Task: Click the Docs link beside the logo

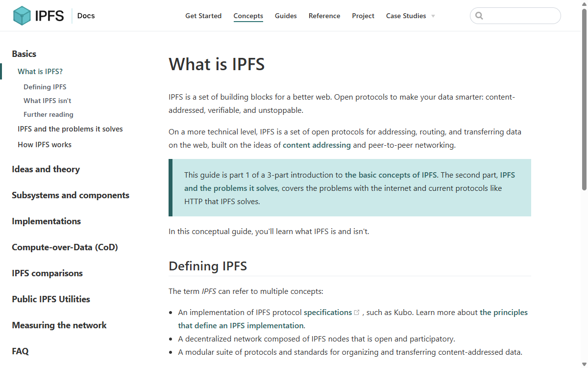Action: [86, 16]
